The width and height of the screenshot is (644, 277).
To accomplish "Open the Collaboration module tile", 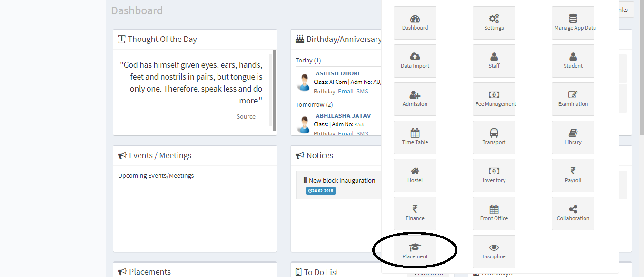I will 573,214.
